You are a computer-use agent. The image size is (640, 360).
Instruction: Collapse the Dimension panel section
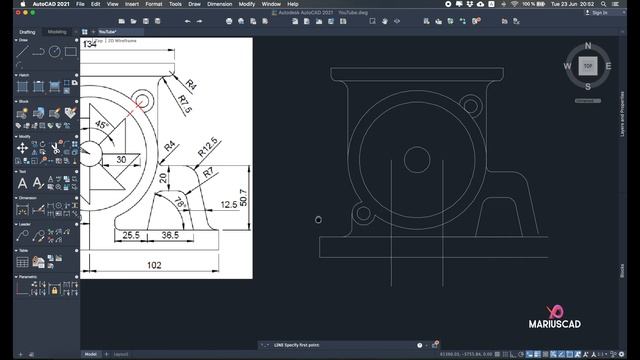[16, 198]
